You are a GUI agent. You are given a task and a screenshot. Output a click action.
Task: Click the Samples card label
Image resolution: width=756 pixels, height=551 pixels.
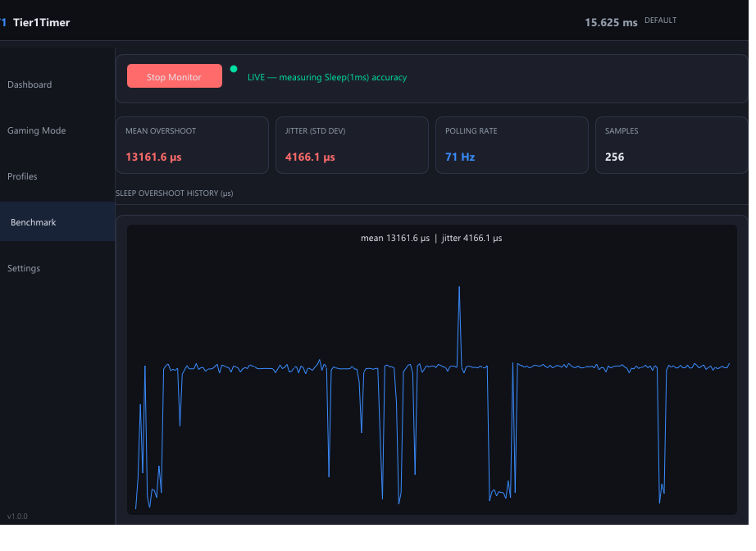click(x=622, y=130)
